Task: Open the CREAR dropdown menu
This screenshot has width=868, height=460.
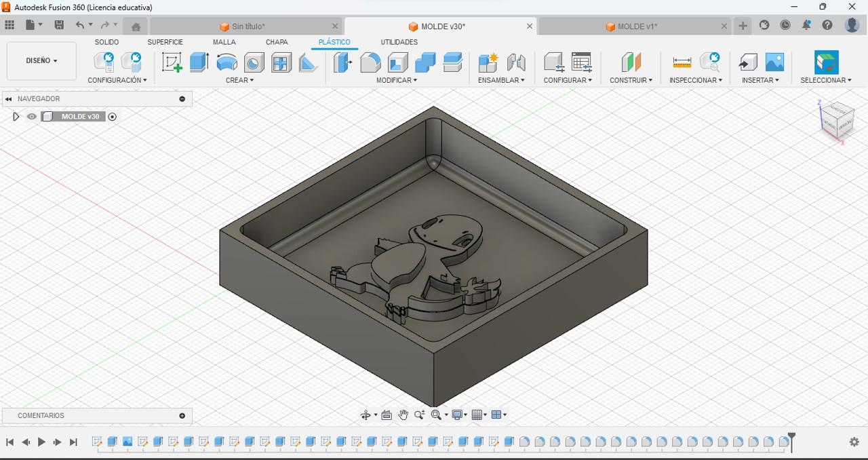Action: tap(240, 80)
